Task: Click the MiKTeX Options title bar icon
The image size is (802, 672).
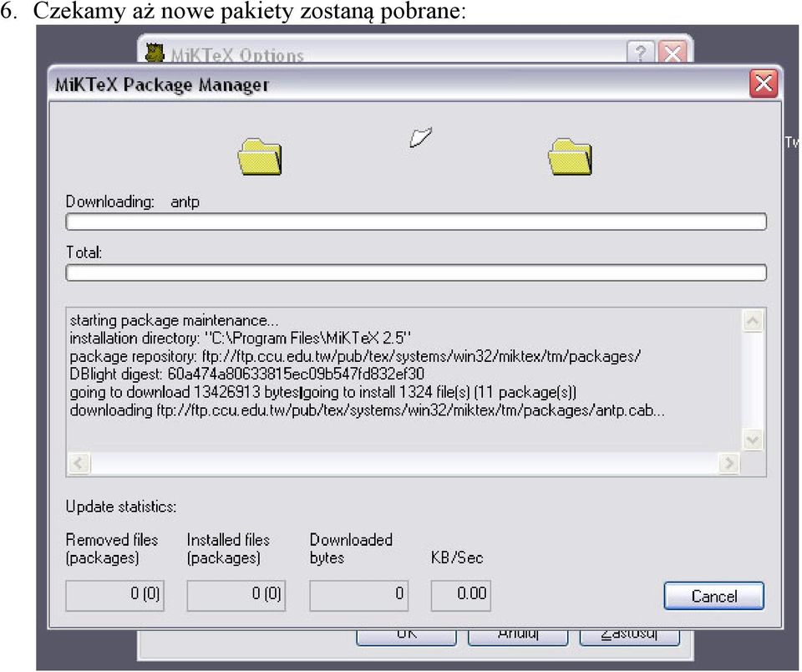Action: (x=155, y=53)
